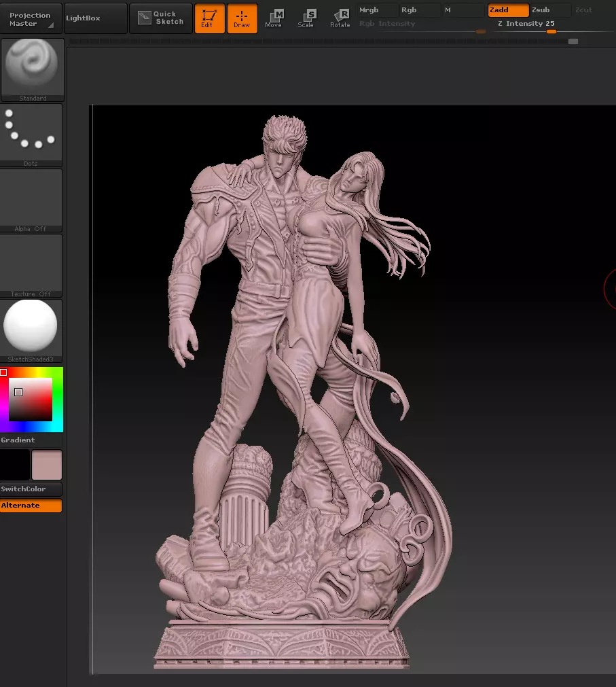The width and height of the screenshot is (616, 687).
Task: Open the Alpha Off selector
Action: pyautogui.click(x=31, y=200)
